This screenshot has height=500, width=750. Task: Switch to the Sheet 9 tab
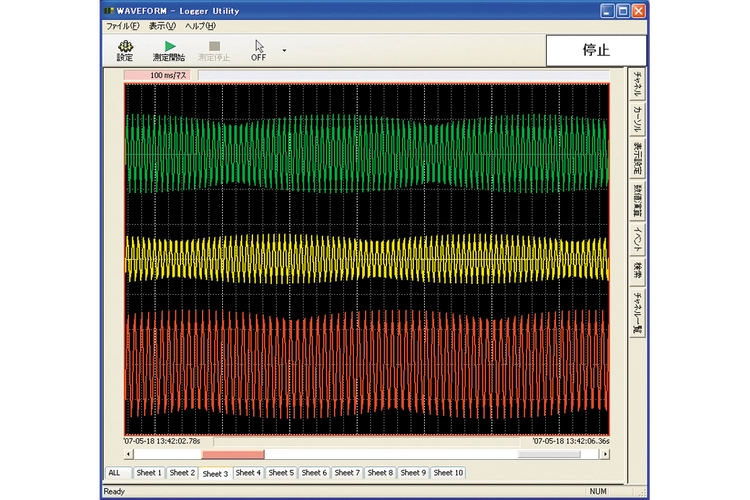pyautogui.click(x=413, y=473)
